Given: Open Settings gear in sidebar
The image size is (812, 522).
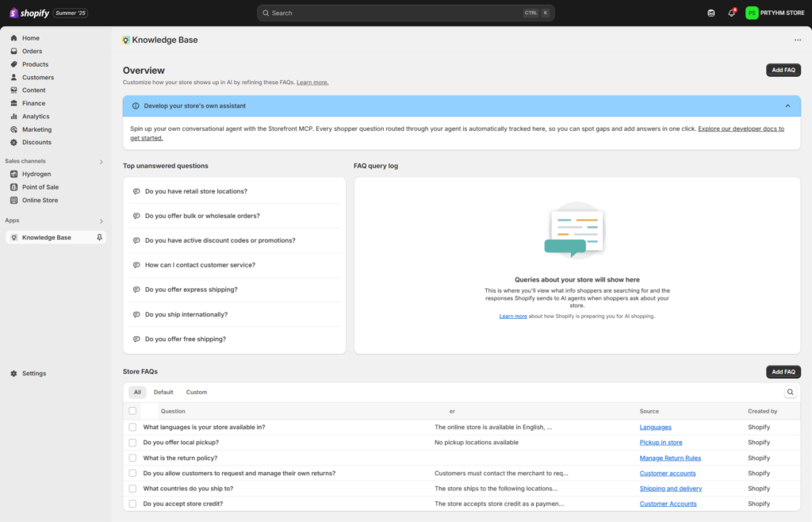Looking at the screenshot, I should pyautogui.click(x=14, y=374).
